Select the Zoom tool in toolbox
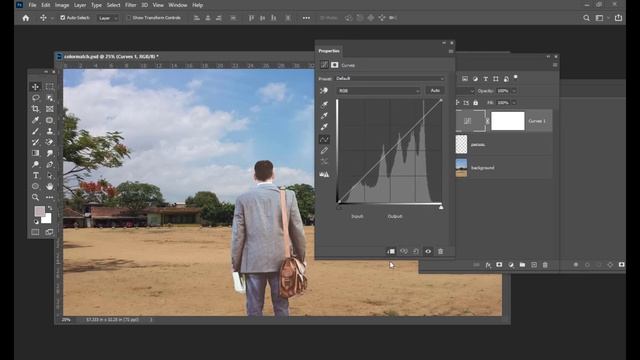Viewport: 640px width, 360px height. click(x=36, y=197)
